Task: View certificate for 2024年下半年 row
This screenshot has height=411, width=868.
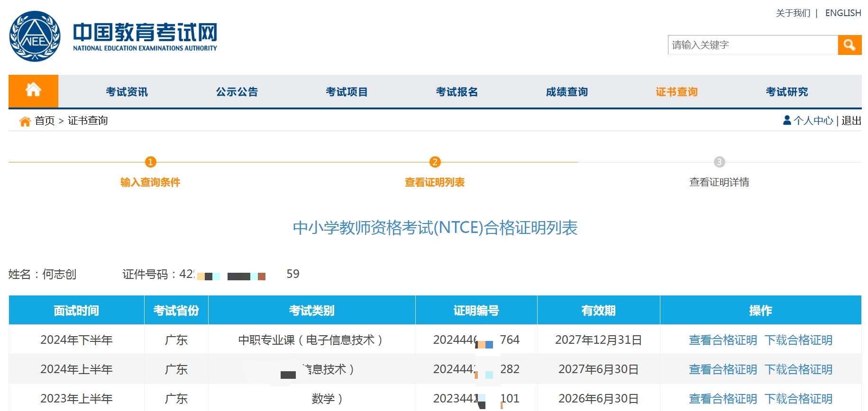Action: [723, 340]
